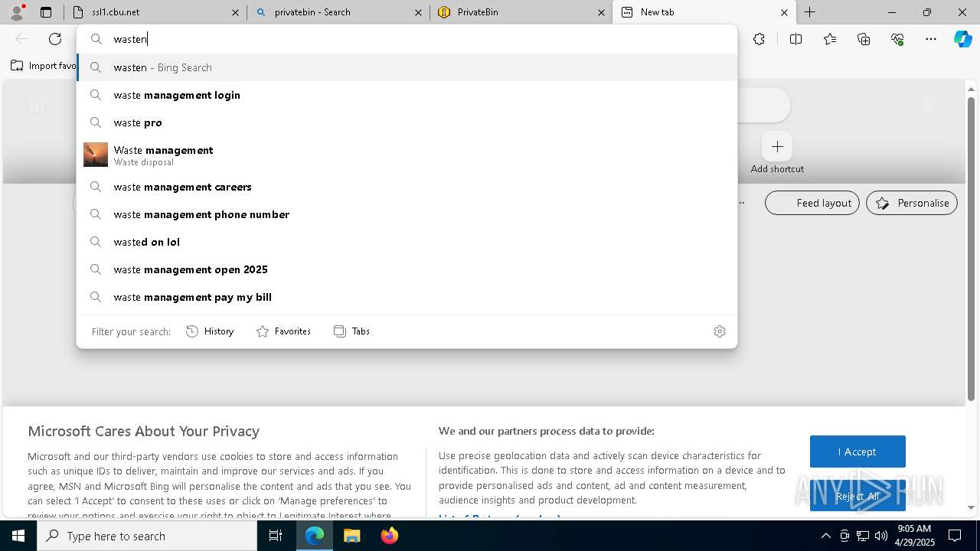The image size is (980, 551).
Task: Click the Waste management thumbnail image
Action: point(96,155)
